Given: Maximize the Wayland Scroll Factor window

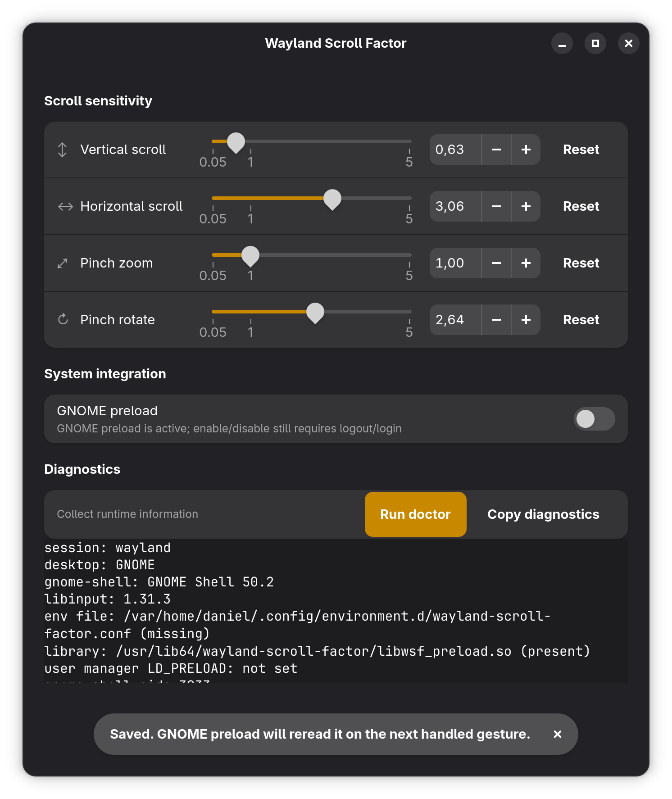Looking at the screenshot, I should click(x=595, y=43).
